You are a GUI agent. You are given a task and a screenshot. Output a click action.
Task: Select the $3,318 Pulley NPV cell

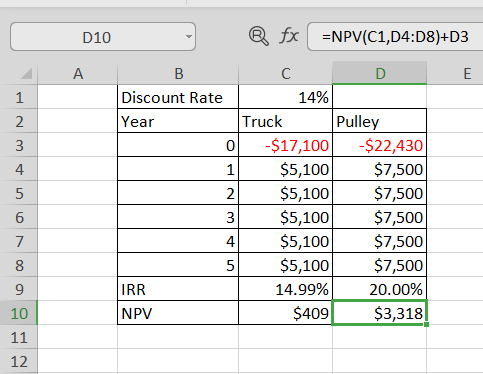pyautogui.click(x=380, y=313)
